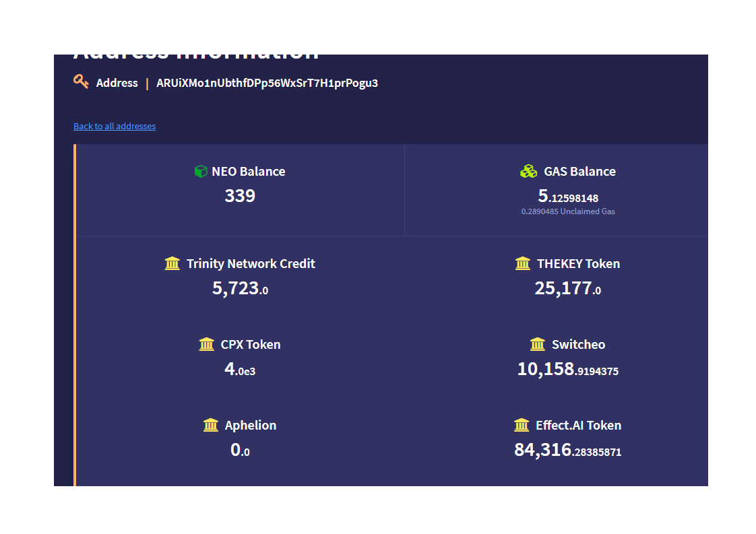The width and height of the screenshot is (756, 534).
Task: Click the Effect.AI Token bank icon
Action: point(522,425)
